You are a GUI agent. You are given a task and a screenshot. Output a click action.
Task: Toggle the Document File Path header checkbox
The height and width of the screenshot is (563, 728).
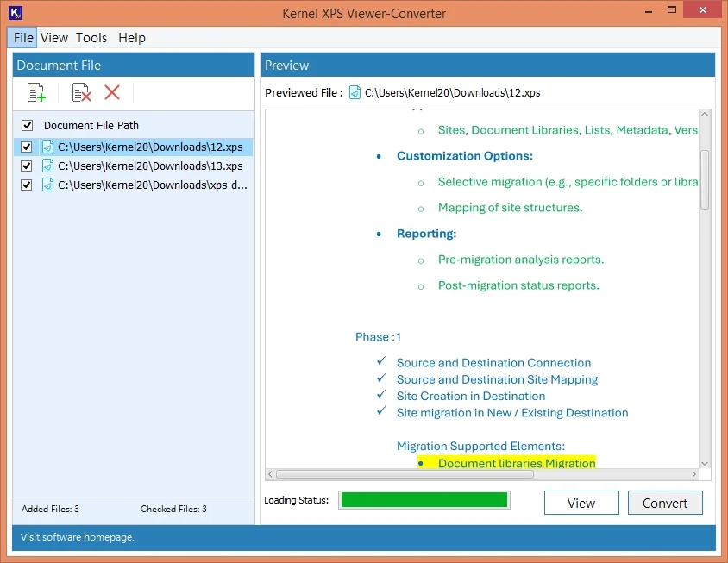28,125
